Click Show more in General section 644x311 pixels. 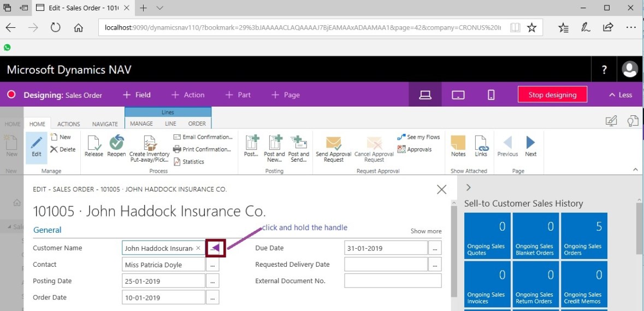(426, 231)
